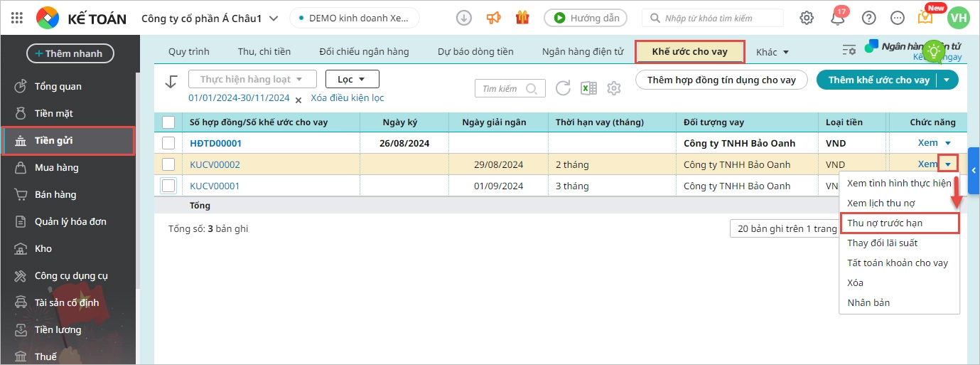Click the Tiền mặt money bag icon
Viewport: 980px width, 365px height.
point(21,113)
